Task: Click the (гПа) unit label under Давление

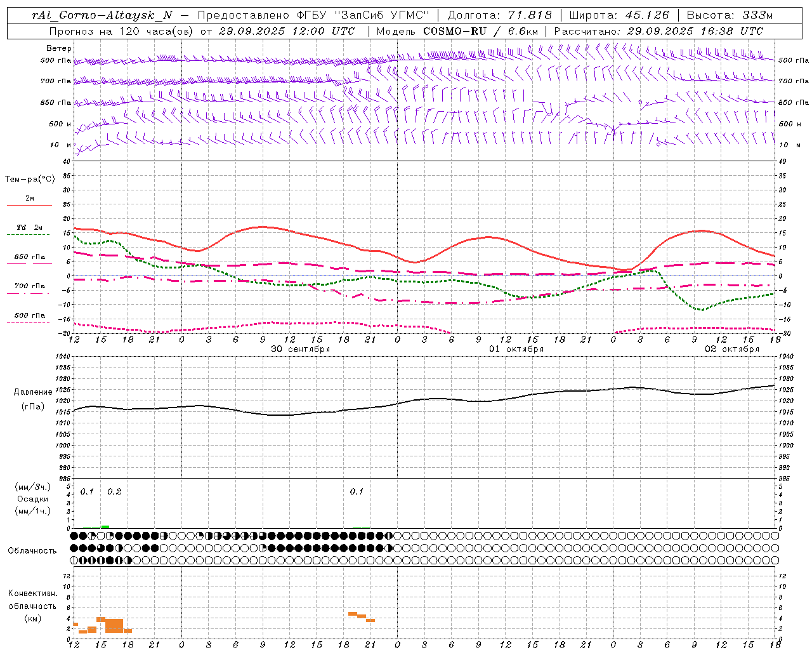Action: click(33, 407)
